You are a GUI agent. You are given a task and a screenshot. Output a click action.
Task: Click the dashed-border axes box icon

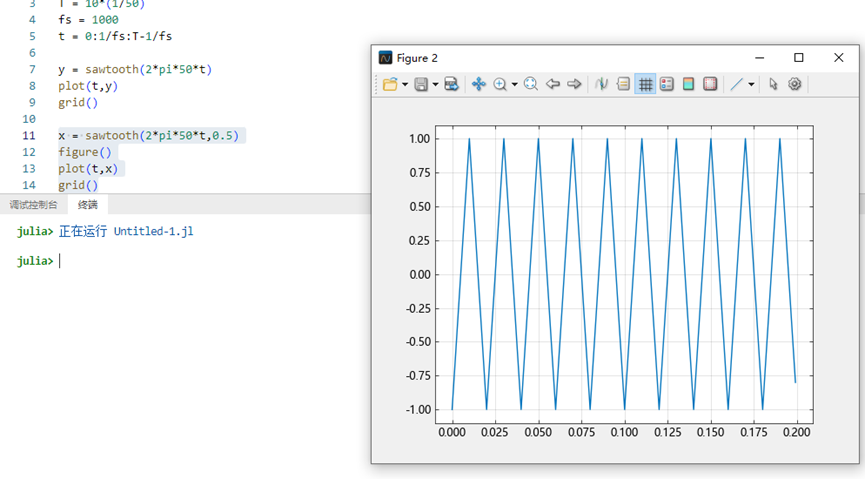(710, 84)
